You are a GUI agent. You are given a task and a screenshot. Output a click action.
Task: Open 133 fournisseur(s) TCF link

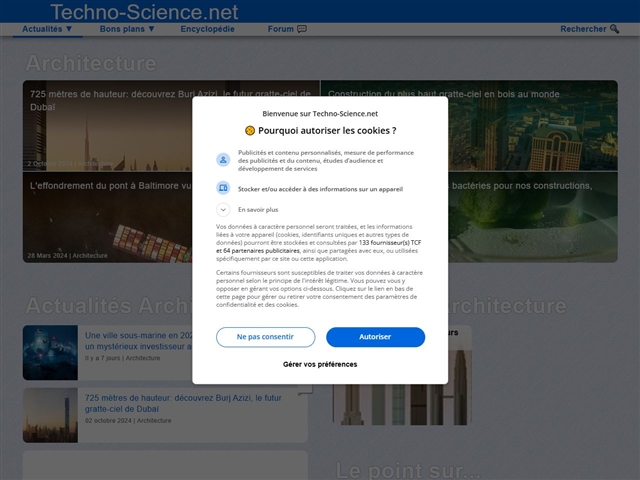pos(390,242)
